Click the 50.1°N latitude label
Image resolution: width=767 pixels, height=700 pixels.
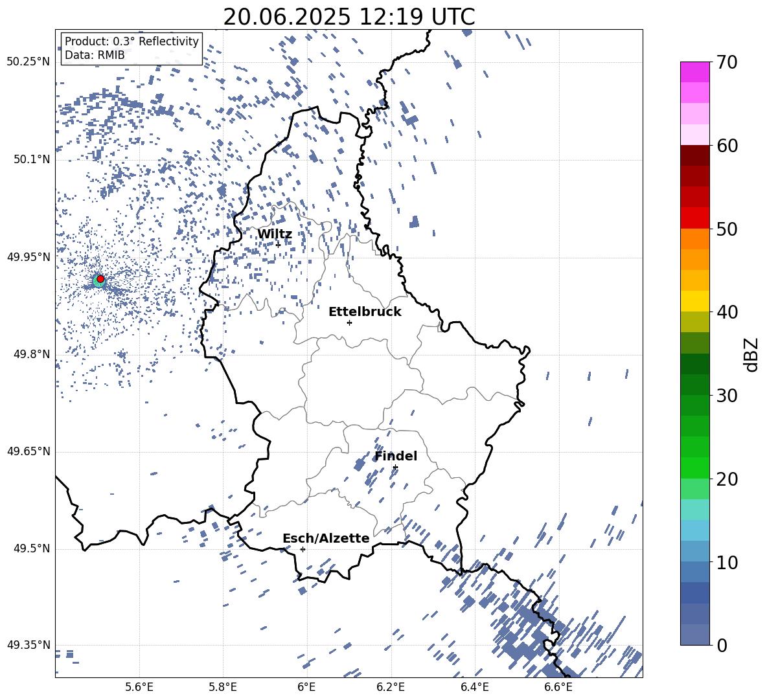(x=32, y=159)
